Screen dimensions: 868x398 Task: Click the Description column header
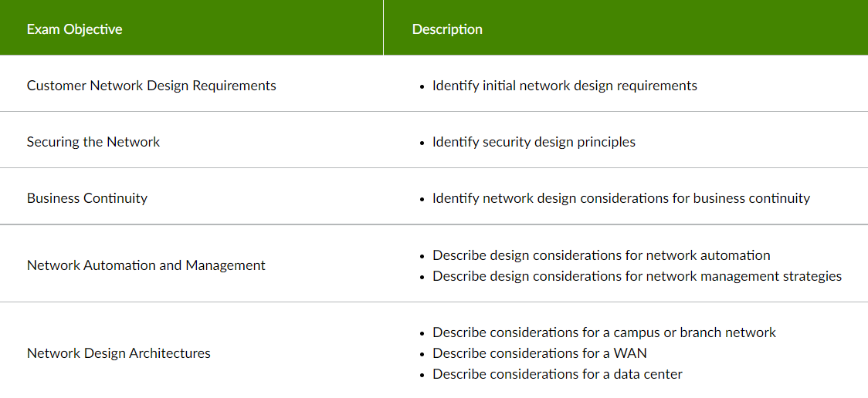(447, 29)
